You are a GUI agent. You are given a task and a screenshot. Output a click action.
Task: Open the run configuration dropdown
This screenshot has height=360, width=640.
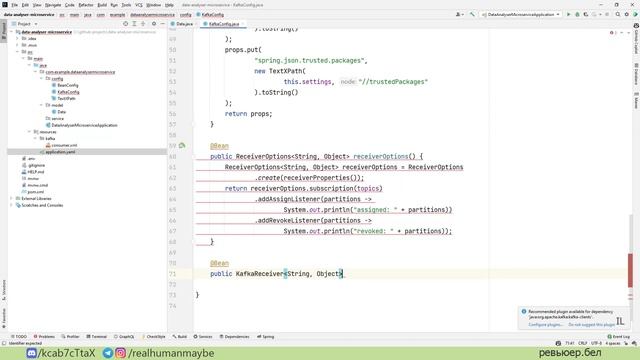pos(520,14)
